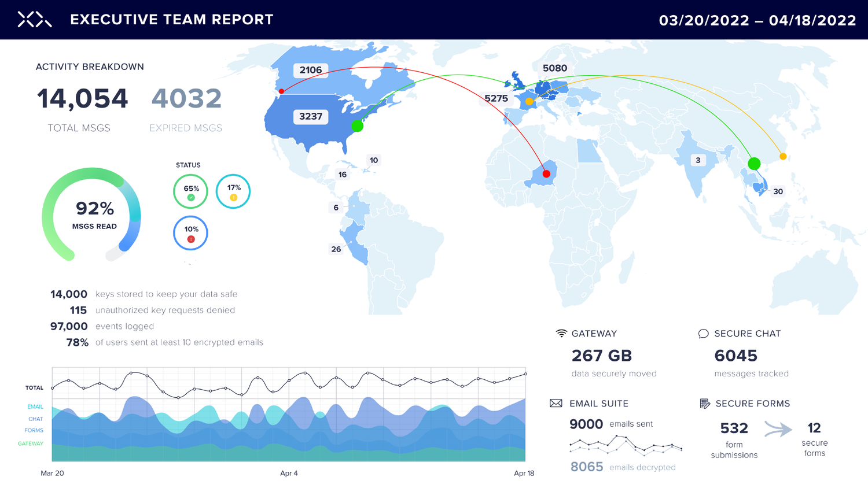Click the Email Suite envelope icon

(557, 403)
